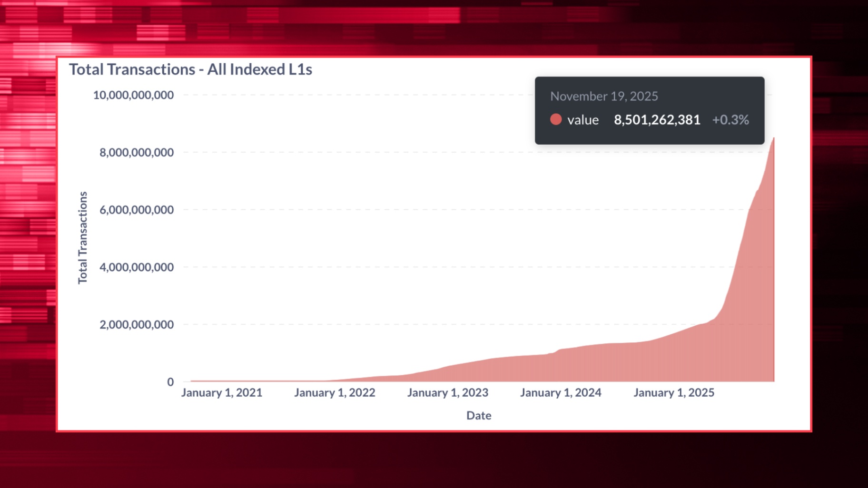
Task: Click the 0 label on y-axis
Action: tap(170, 382)
